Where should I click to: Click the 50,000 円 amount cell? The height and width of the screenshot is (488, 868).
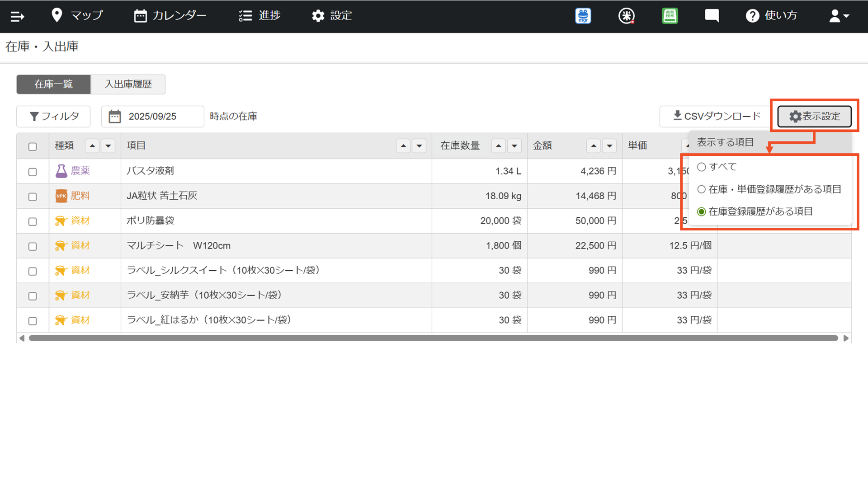point(575,221)
